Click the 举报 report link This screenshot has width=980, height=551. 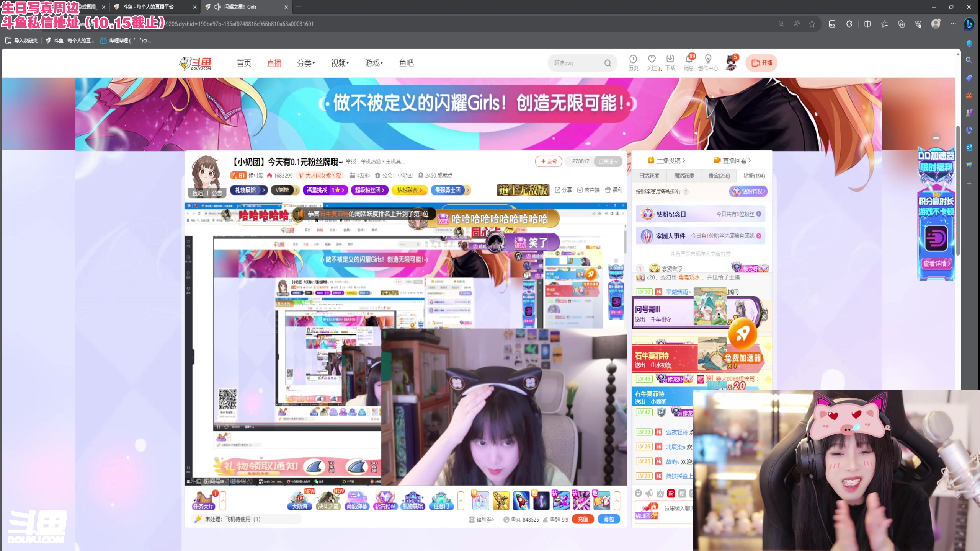(351, 161)
